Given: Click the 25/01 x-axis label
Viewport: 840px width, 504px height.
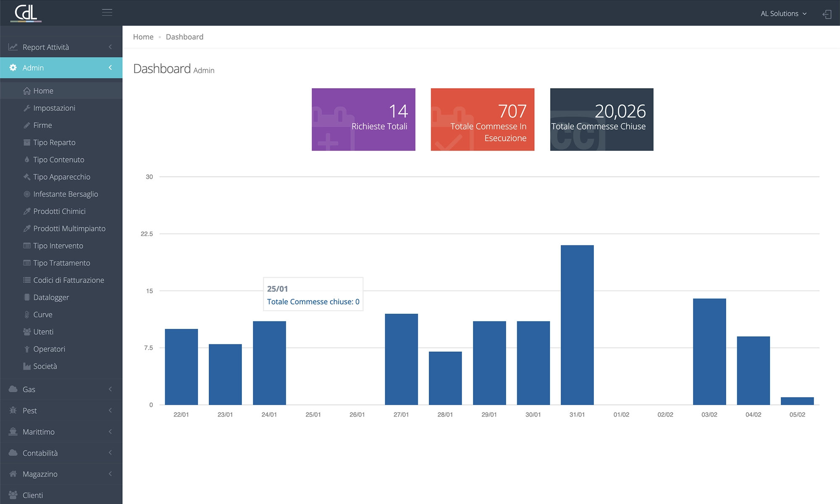Looking at the screenshot, I should point(313,415).
